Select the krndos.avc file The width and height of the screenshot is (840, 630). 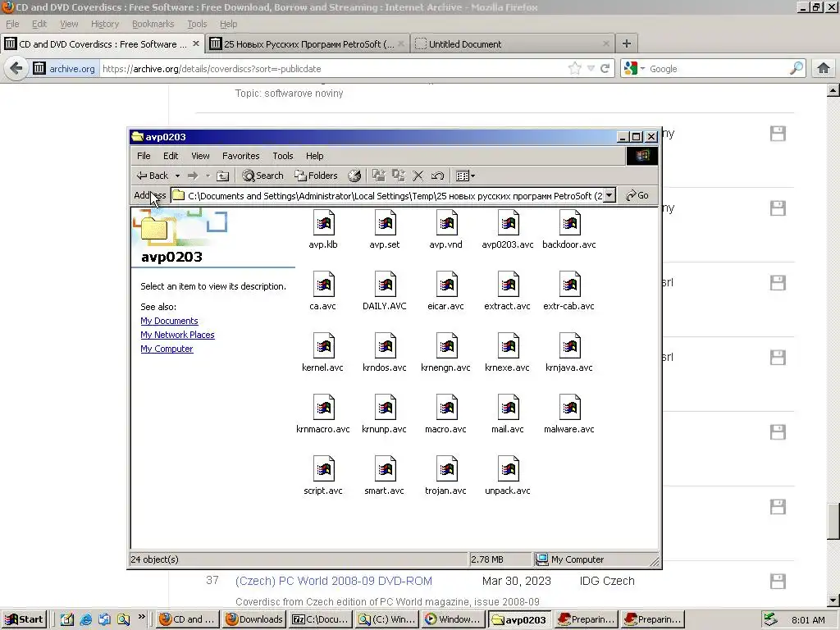(x=385, y=354)
